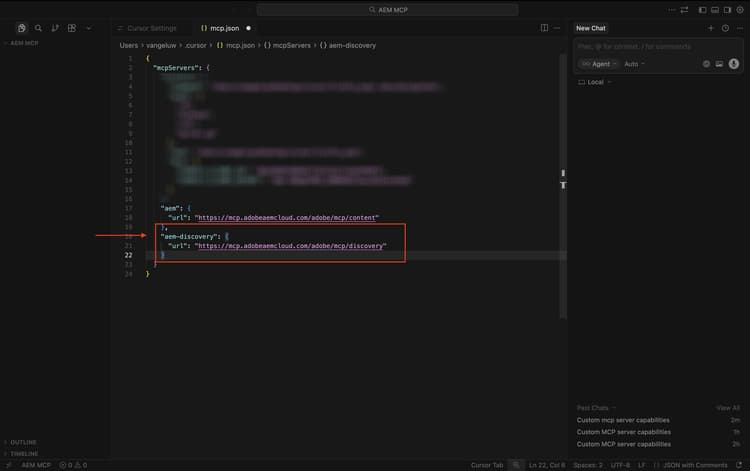This screenshot has height=471, width=750.
Task: Select the New Chat tab
Action: pos(591,28)
